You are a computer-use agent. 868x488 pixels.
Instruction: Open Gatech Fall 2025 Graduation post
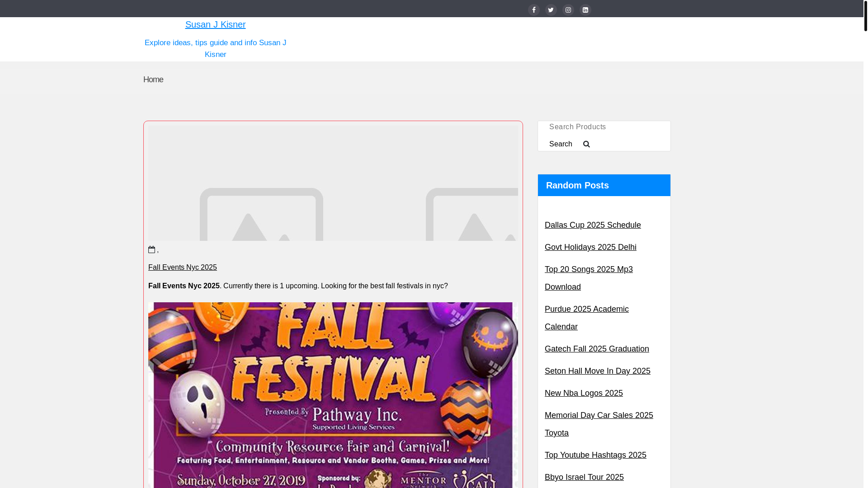[x=597, y=349]
